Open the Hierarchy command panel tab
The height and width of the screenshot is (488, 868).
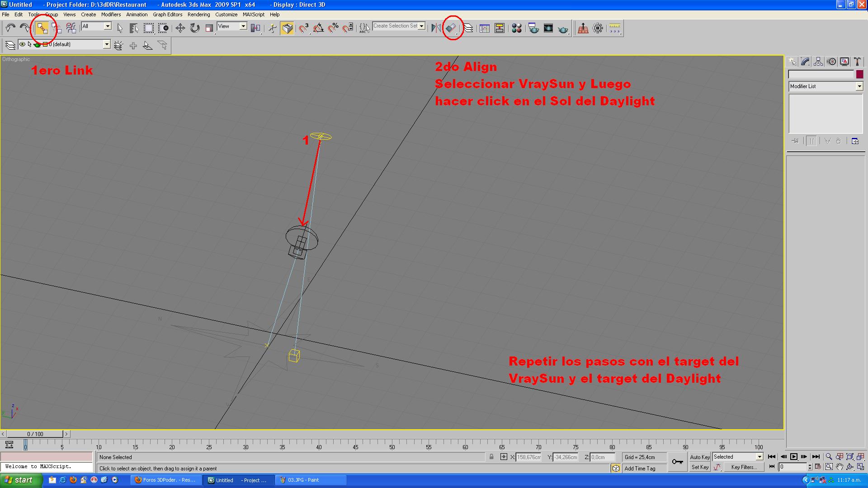point(818,62)
